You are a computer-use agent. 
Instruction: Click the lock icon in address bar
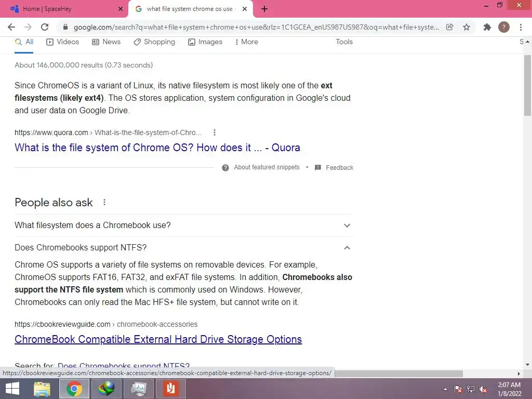[x=65, y=27]
